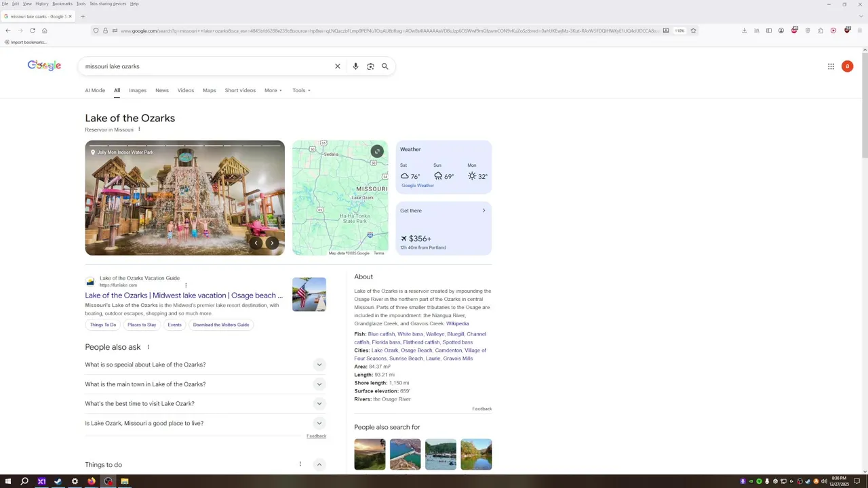Open the Google Weather link
The height and width of the screenshot is (488, 868).
[418, 186]
